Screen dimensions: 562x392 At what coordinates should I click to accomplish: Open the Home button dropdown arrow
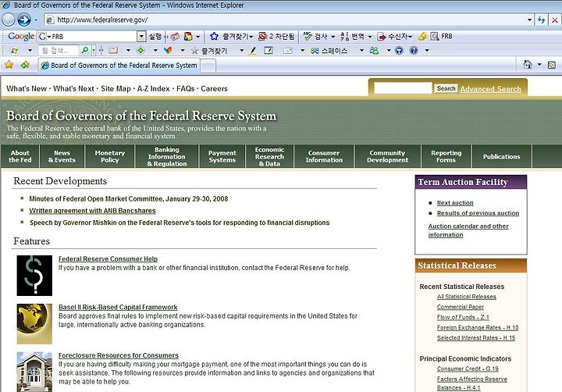tap(539, 65)
